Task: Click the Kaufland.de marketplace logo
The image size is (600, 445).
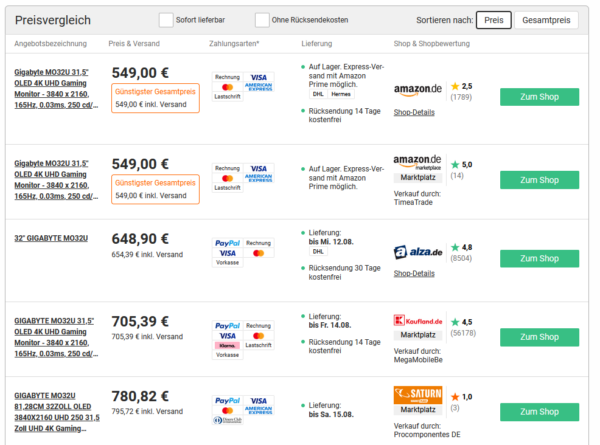Action: coord(418,321)
